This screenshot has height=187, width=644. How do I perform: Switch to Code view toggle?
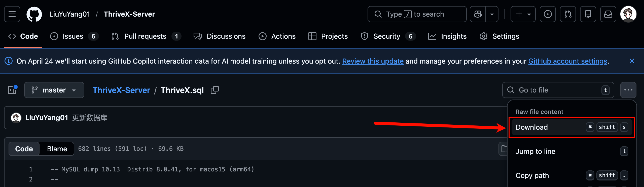24,149
